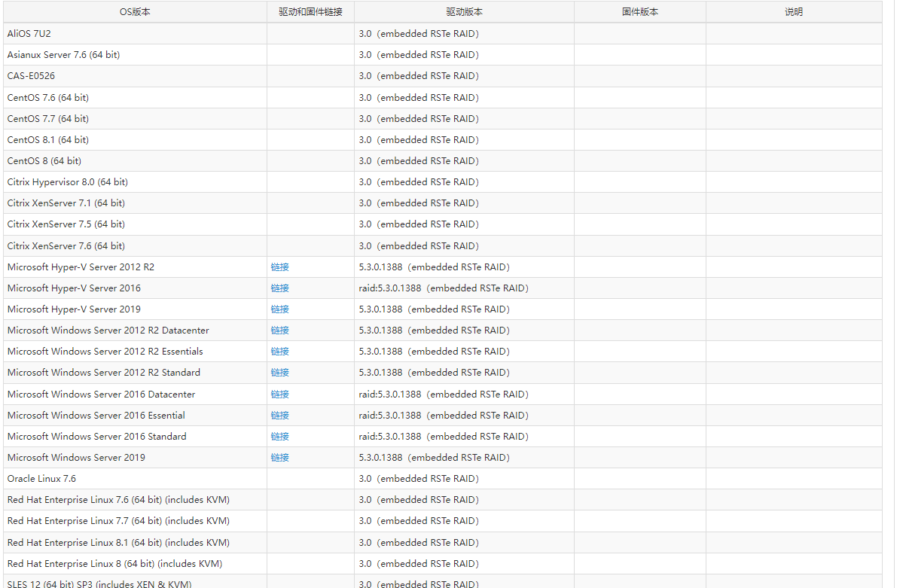Image resolution: width=906 pixels, height=588 pixels.
Task: Open the link for Windows Server 2012 R2 Datacenter
Action: 279,331
